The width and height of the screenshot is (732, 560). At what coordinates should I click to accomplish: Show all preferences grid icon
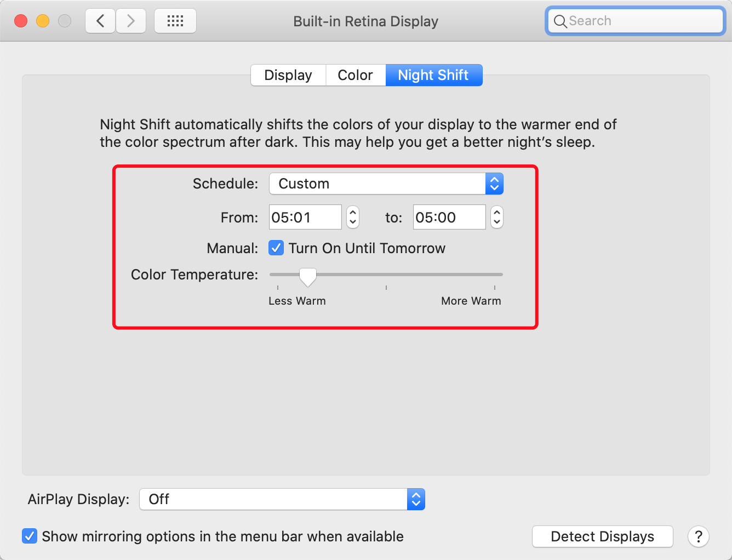click(x=175, y=21)
